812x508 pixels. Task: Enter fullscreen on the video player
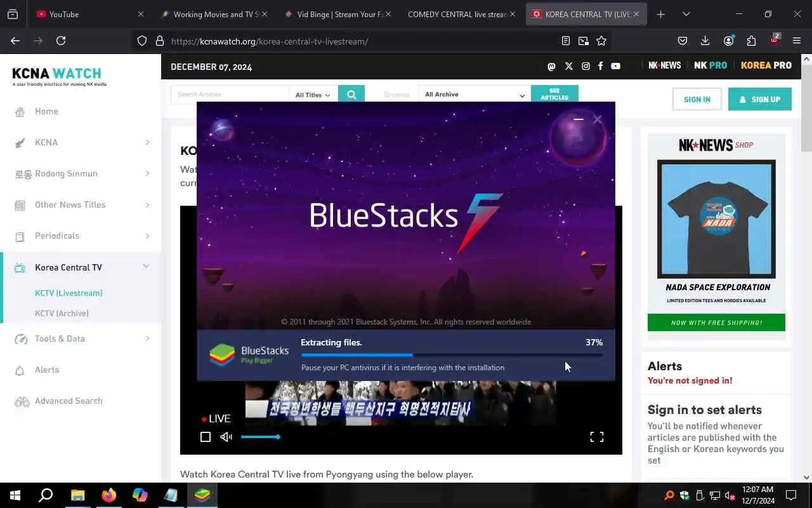coord(597,437)
